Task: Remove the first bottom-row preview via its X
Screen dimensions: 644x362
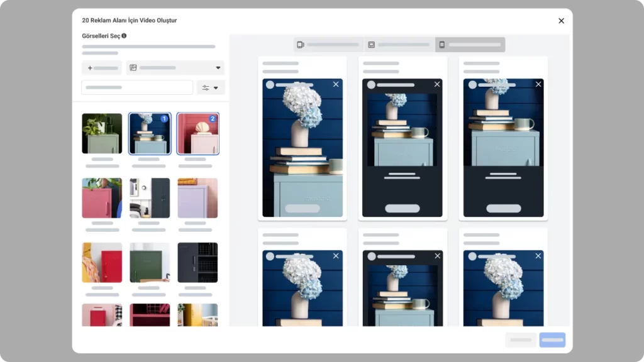Action: pos(336,256)
